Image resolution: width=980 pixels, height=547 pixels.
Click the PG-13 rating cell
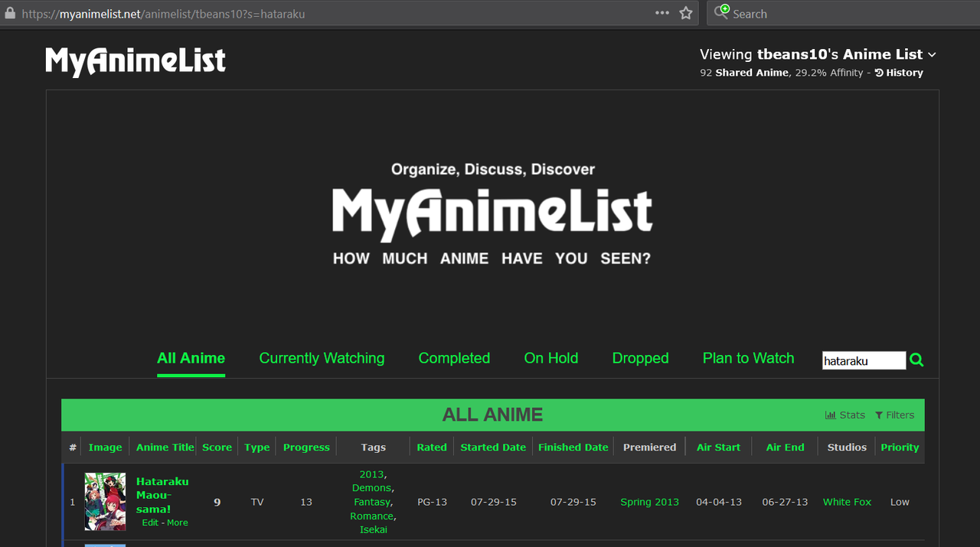[432, 502]
